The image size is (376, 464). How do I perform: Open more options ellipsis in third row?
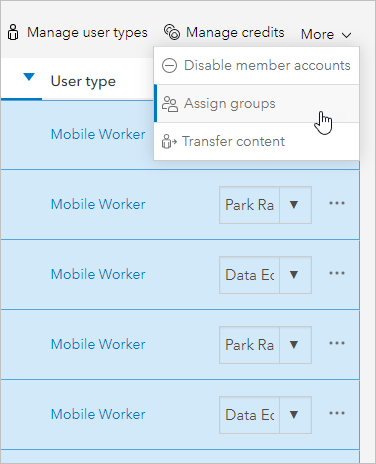(337, 273)
